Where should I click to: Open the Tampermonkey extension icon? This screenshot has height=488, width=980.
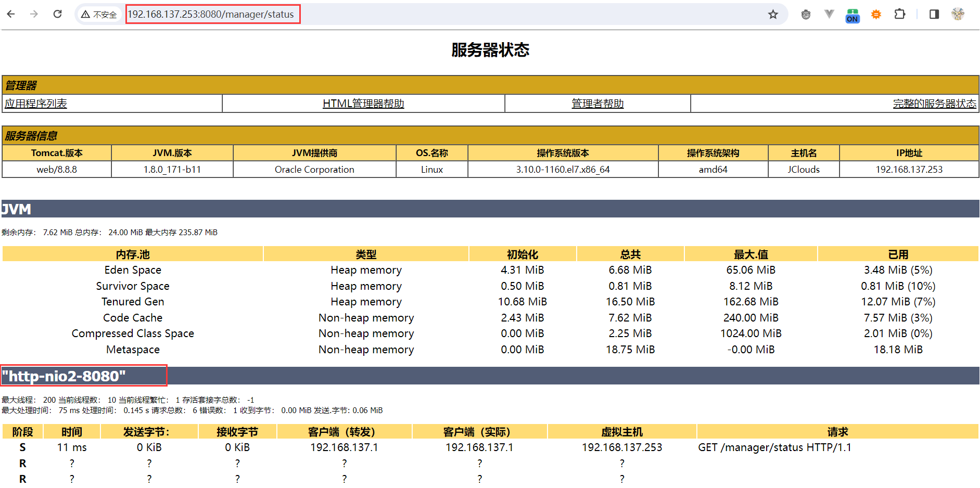[x=806, y=14]
